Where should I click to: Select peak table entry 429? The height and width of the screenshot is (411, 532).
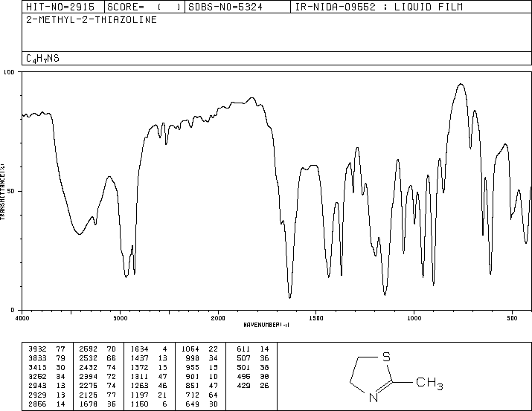tap(243, 386)
